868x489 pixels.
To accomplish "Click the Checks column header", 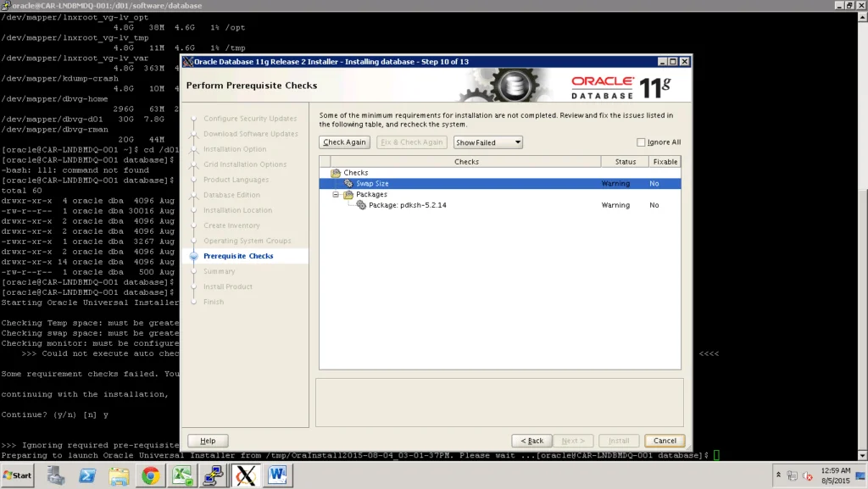I will tap(466, 162).
